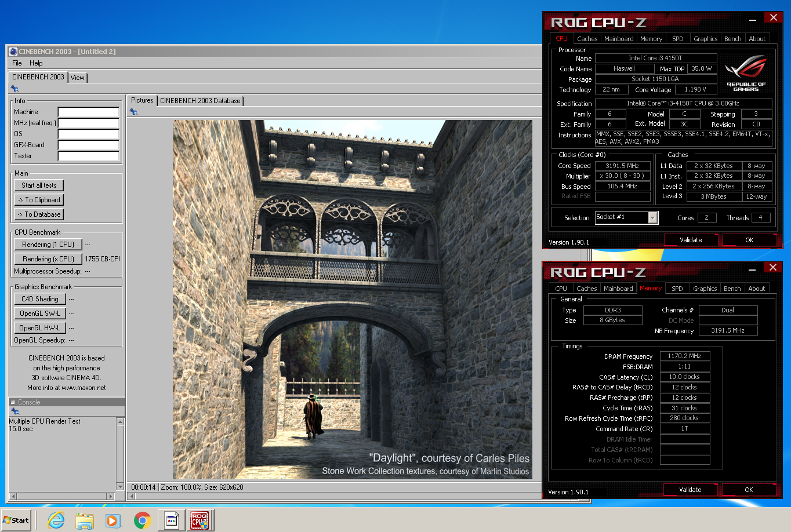The width and height of the screenshot is (791, 532).
Task: Open the Bench tab in lower CPU-Z window
Action: [732, 289]
